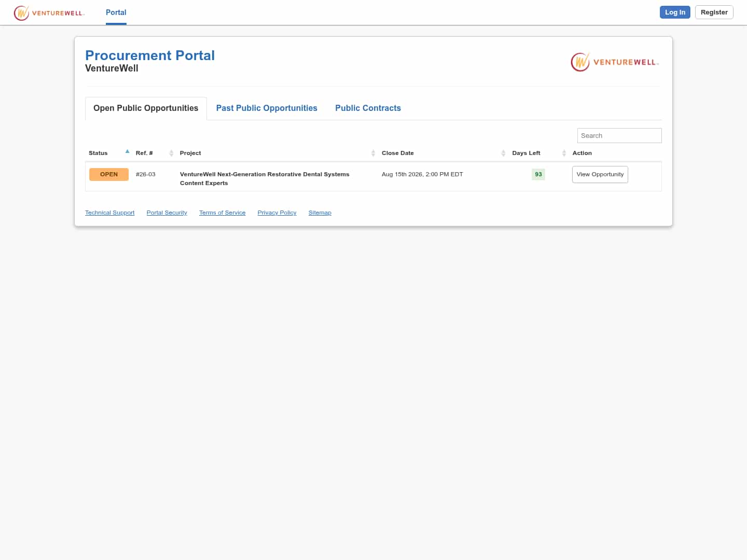Click View Opportunity for #26-03

[x=600, y=174]
